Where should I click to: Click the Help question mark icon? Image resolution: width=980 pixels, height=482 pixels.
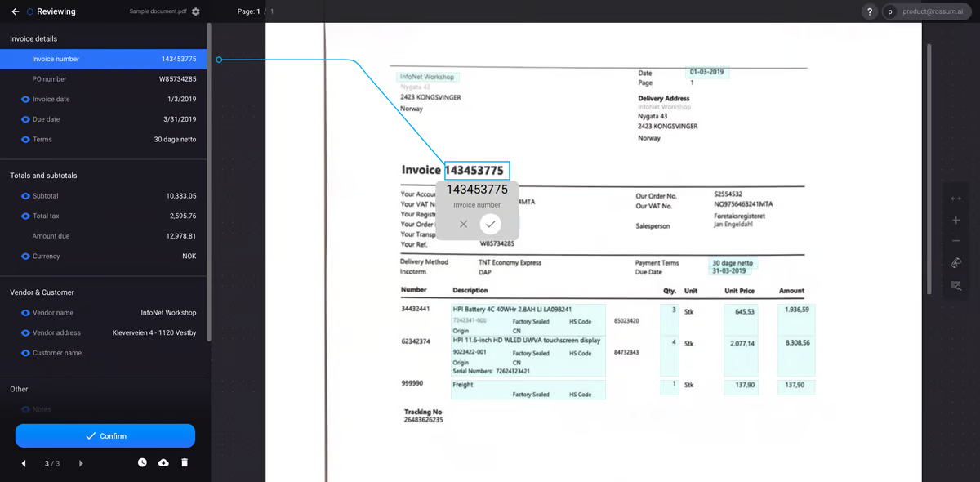click(868, 11)
